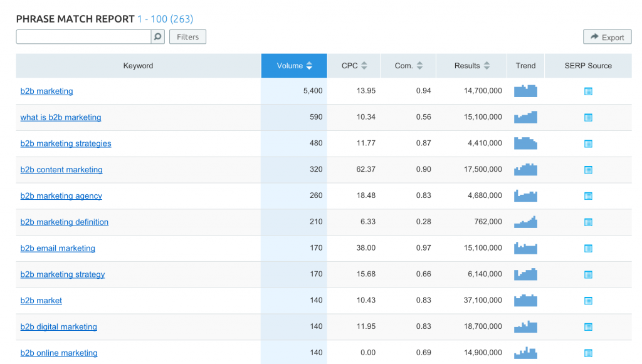Open the what is b2b marketing link
Screen dimensions: 642x364
tap(61, 117)
